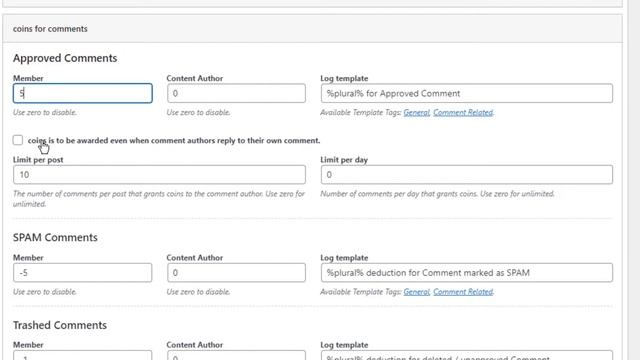Screen dimensions: 640x360
Task: Open General template tags link under SPAM Comments
Action: [x=416, y=291]
